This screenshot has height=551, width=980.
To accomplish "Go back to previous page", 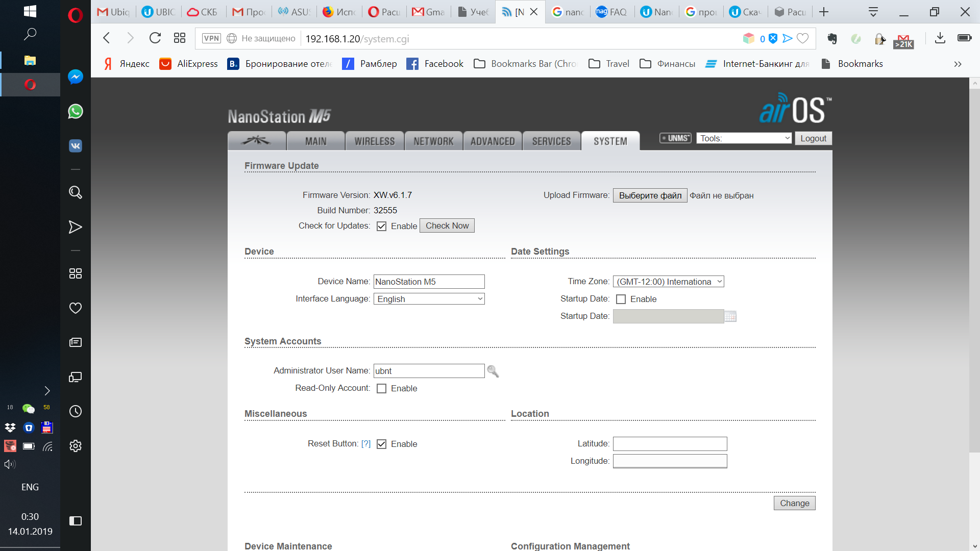I will coord(107,38).
